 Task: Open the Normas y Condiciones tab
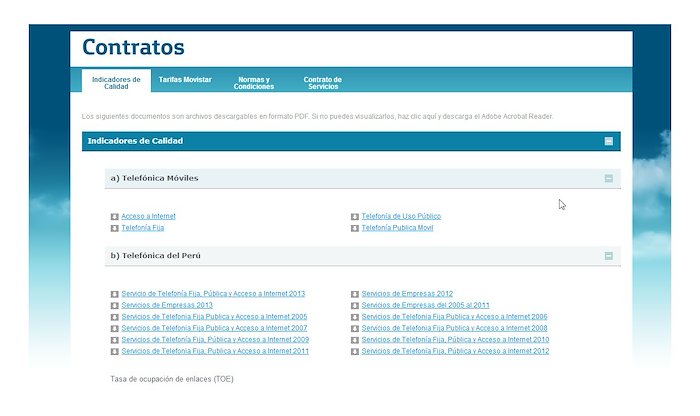[x=254, y=83]
